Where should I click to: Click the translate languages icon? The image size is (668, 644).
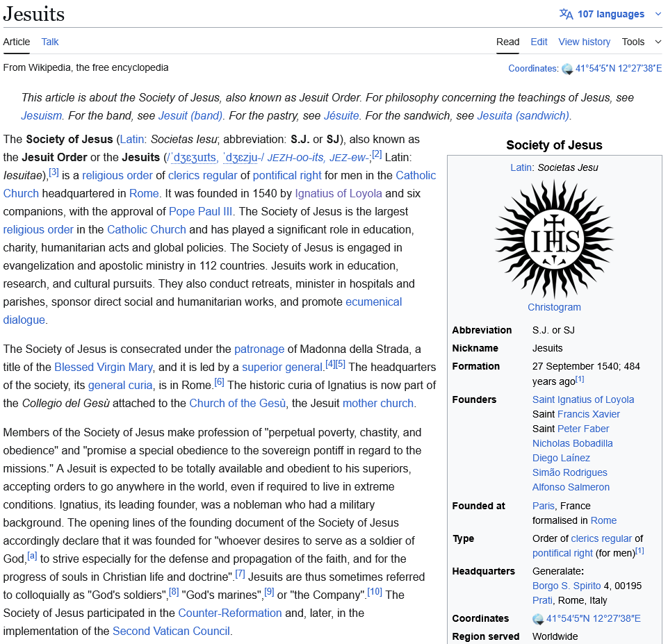point(566,14)
